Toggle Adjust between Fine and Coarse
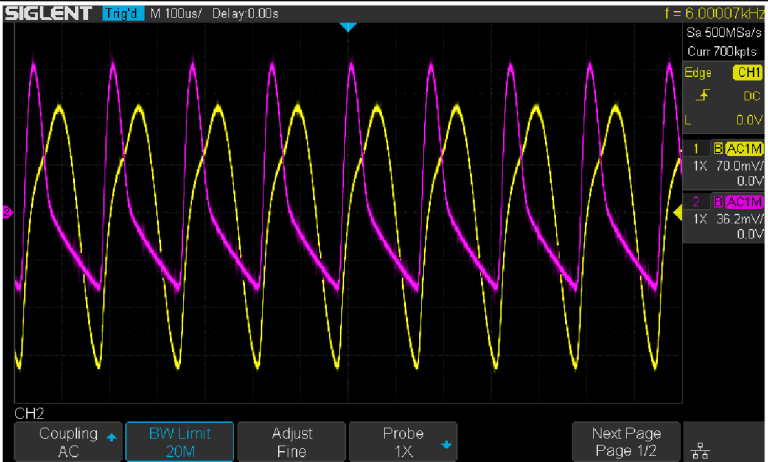The image size is (768, 462). [x=291, y=441]
